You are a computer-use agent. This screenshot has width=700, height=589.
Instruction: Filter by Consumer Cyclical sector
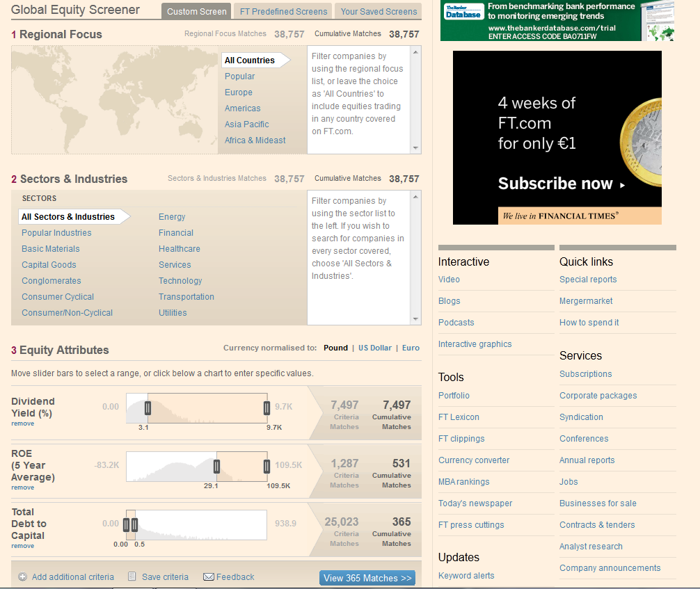(58, 297)
